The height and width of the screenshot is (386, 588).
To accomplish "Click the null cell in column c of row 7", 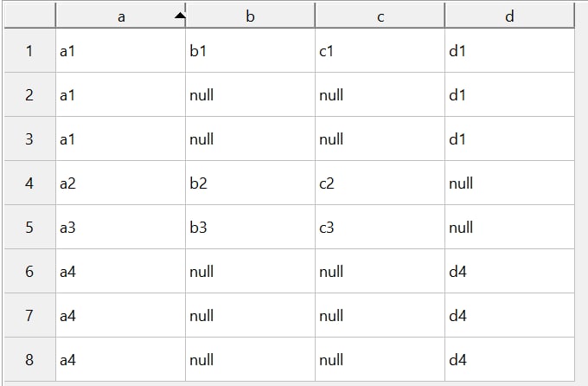I will pyautogui.click(x=380, y=315).
